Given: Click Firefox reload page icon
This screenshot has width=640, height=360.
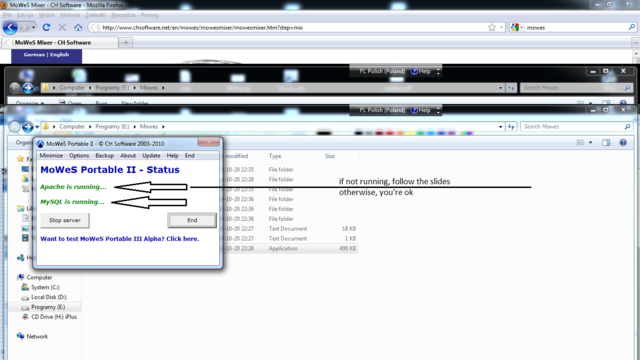Looking at the screenshot, I should pos(46,27).
